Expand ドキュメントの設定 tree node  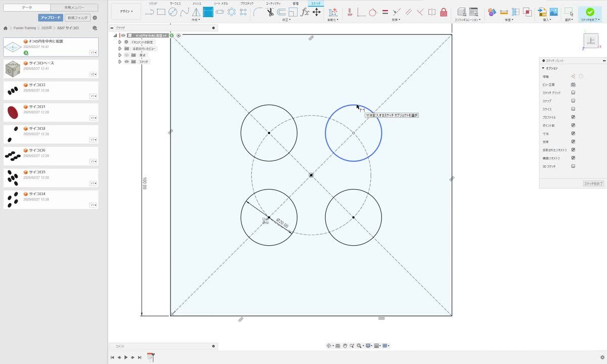[120, 42]
